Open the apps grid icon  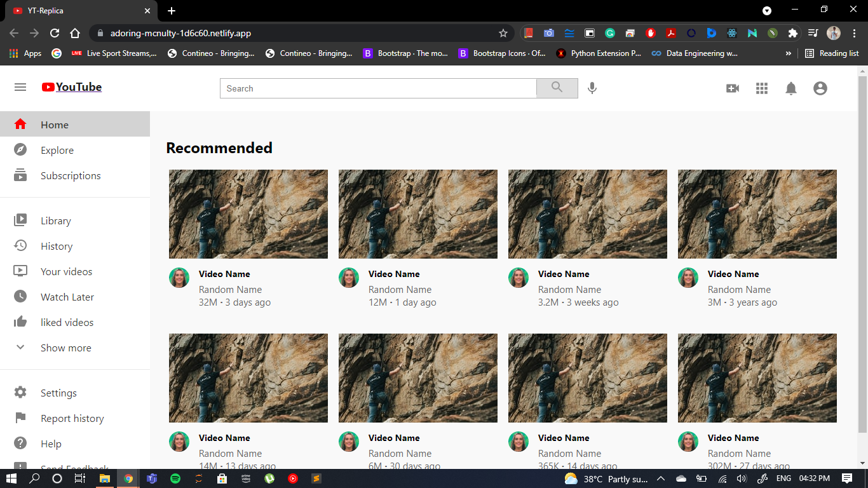pos(762,88)
